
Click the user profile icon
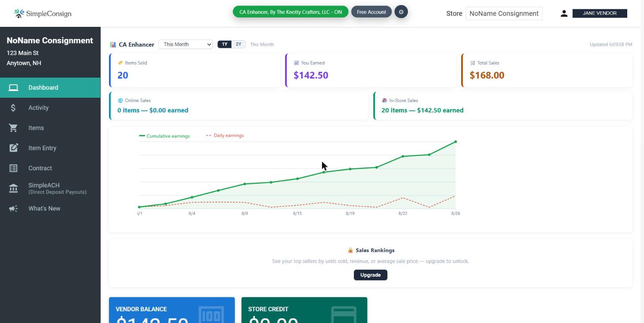click(564, 13)
